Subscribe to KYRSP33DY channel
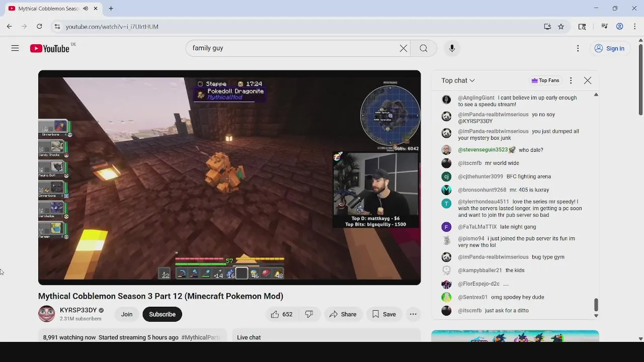The image size is (644, 362). 162,314
